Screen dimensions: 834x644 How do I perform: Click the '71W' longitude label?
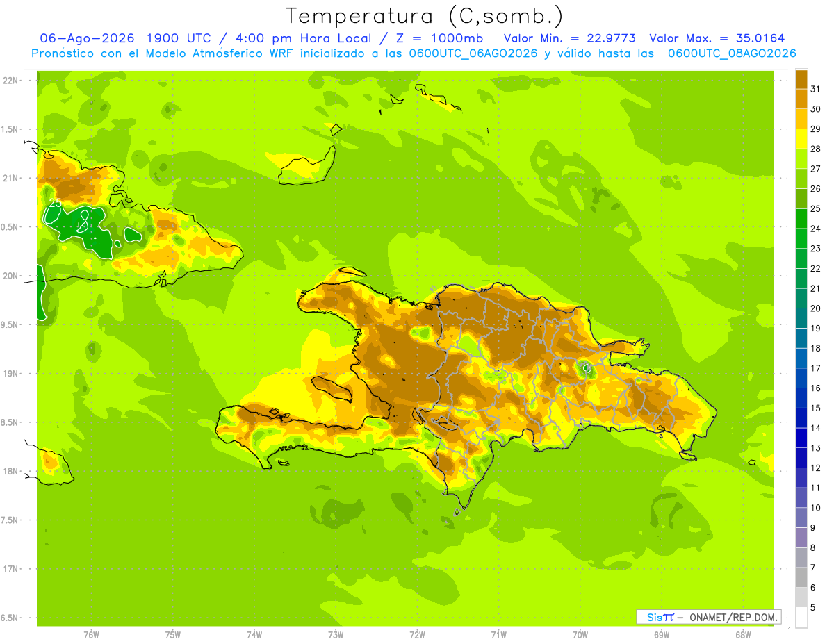click(498, 635)
